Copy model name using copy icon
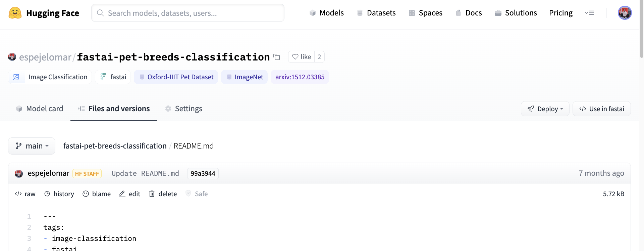Screen dimensions: 644x251 coord(277,57)
